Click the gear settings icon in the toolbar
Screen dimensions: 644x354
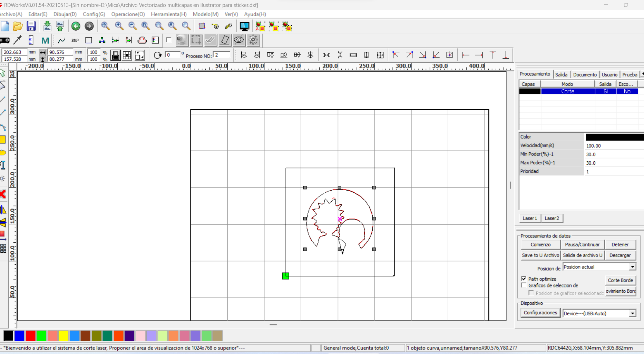coord(253,40)
